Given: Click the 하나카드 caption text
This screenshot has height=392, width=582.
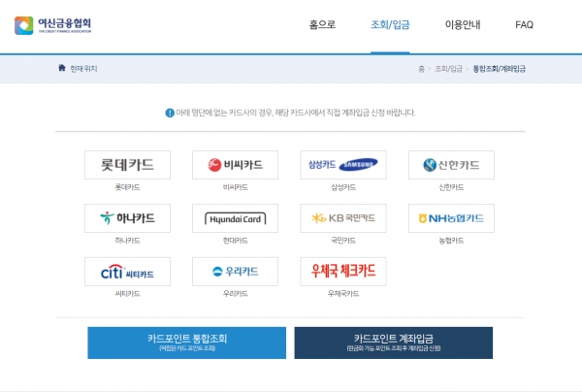Looking at the screenshot, I should pyautogui.click(x=127, y=241).
